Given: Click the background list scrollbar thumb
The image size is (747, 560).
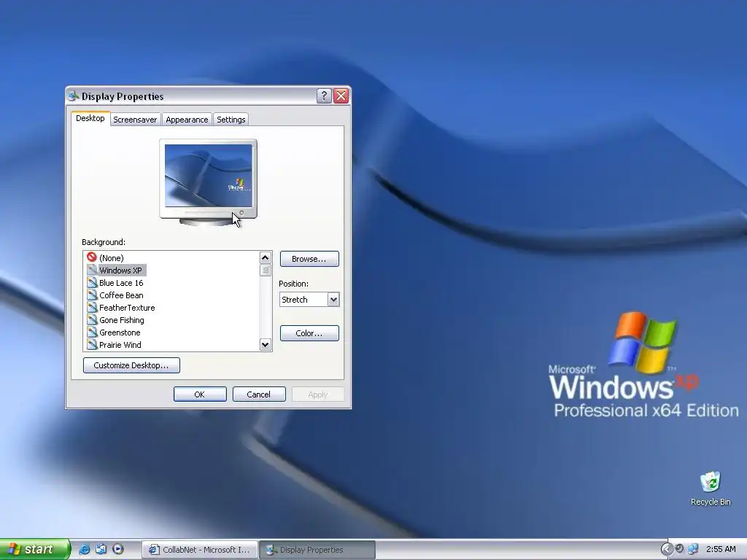Looking at the screenshot, I should [266, 270].
